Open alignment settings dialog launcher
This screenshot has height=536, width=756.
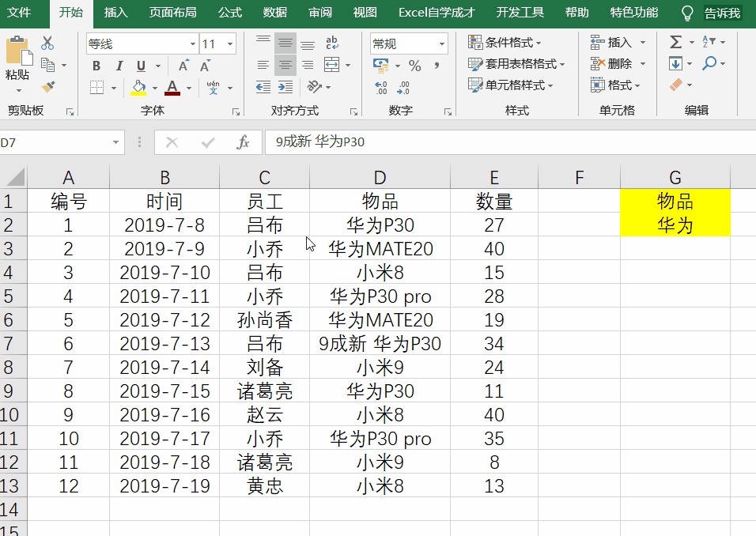[354, 111]
